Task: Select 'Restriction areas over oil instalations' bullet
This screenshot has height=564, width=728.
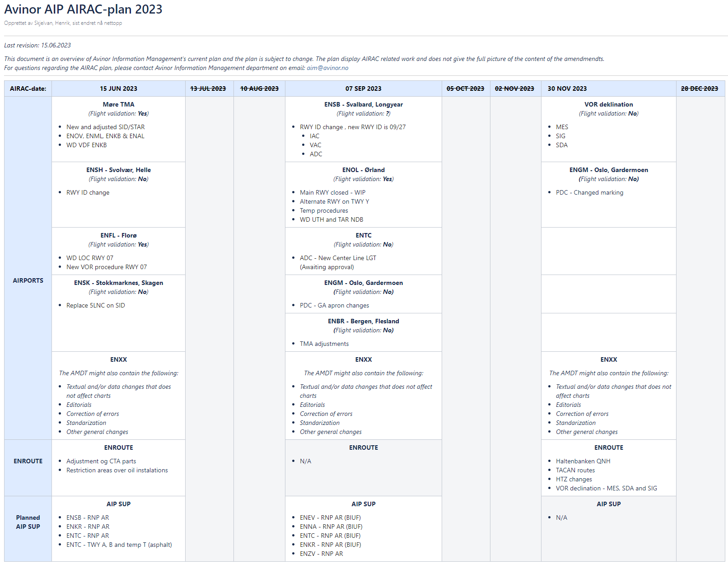Action: point(117,470)
